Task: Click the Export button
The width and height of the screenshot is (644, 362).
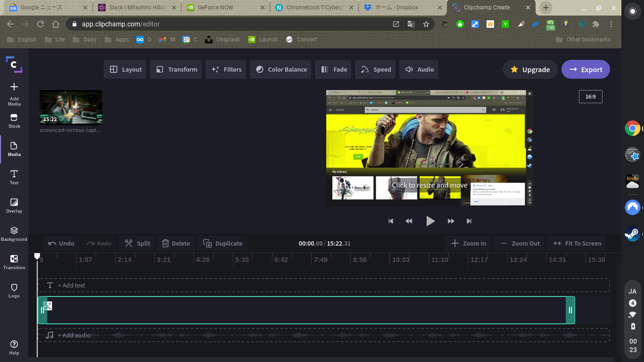Action: coord(586,69)
